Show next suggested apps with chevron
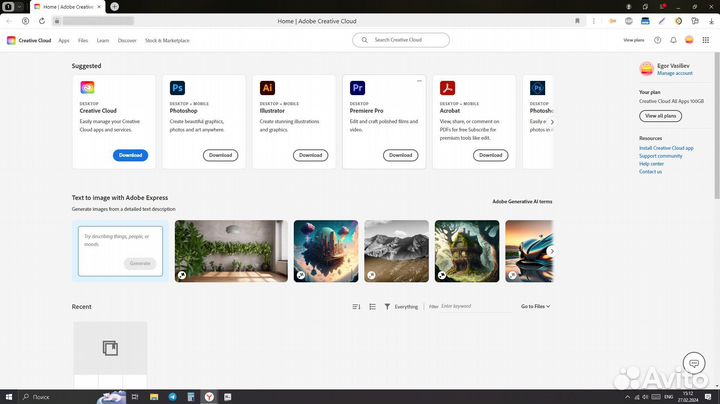720x404 pixels. [x=552, y=122]
